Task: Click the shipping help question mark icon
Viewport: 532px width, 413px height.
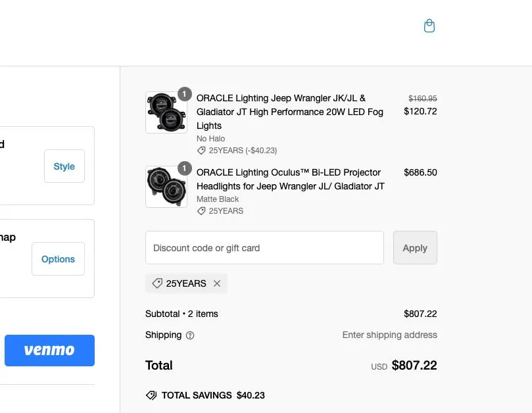Action: pyautogui.click(x=190, y=335)
